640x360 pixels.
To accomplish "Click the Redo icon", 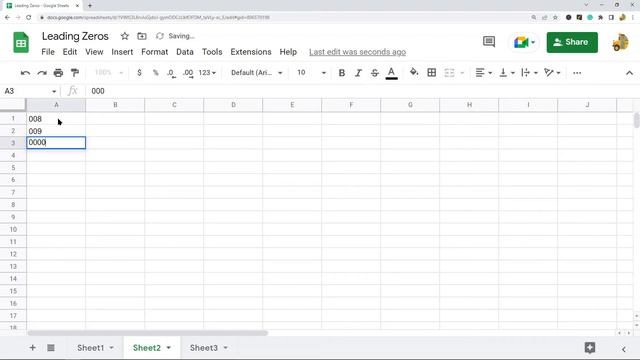I will click(x=42, y=73).
